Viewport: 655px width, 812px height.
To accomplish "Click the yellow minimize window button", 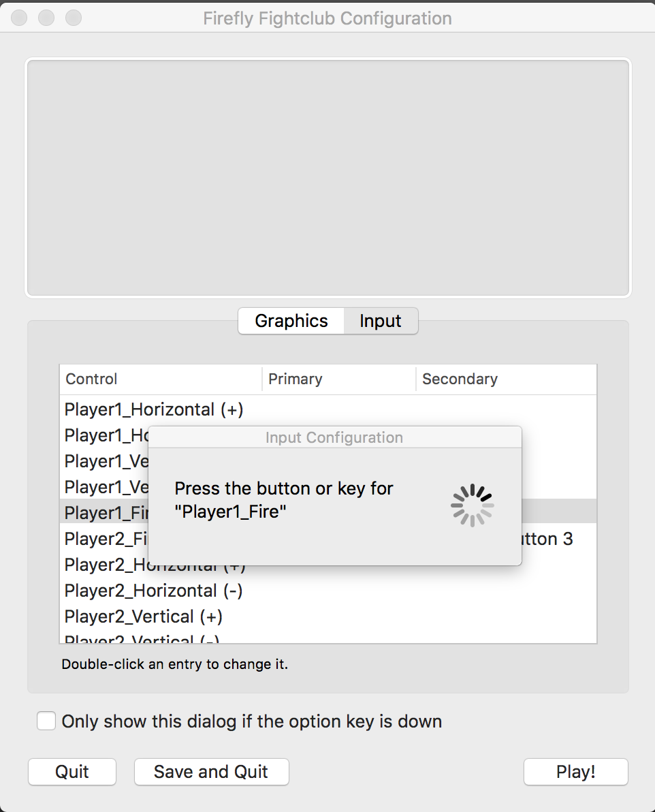I will pos(46,18).
